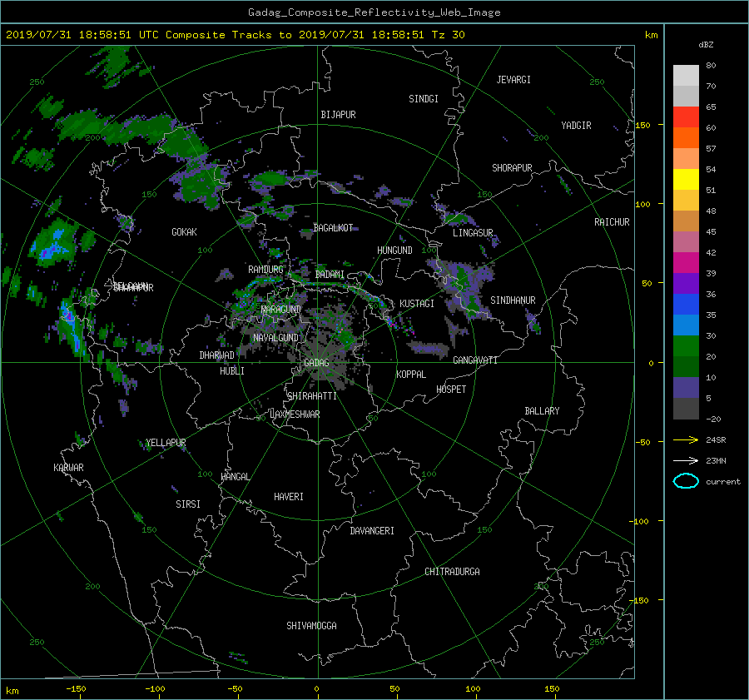Screen dimensions: 749x700
Task: Click the KARWAR city label
Action: [x=68, y=468]
